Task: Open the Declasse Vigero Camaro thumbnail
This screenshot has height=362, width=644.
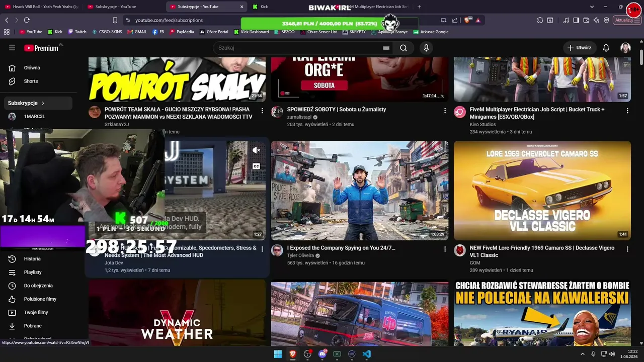Action: coord(542,191)
